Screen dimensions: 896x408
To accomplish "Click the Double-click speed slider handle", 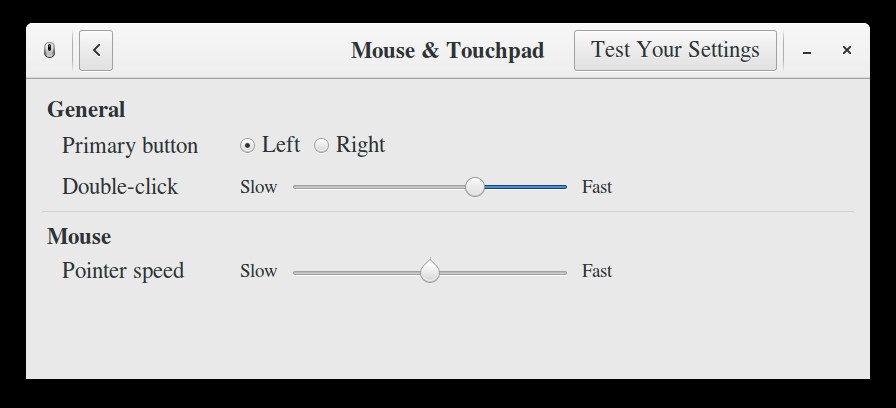I will tap(475, 187).
